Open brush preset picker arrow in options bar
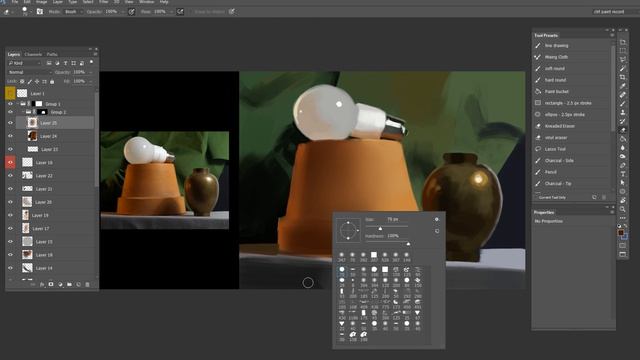 click(x=30, y=12)
